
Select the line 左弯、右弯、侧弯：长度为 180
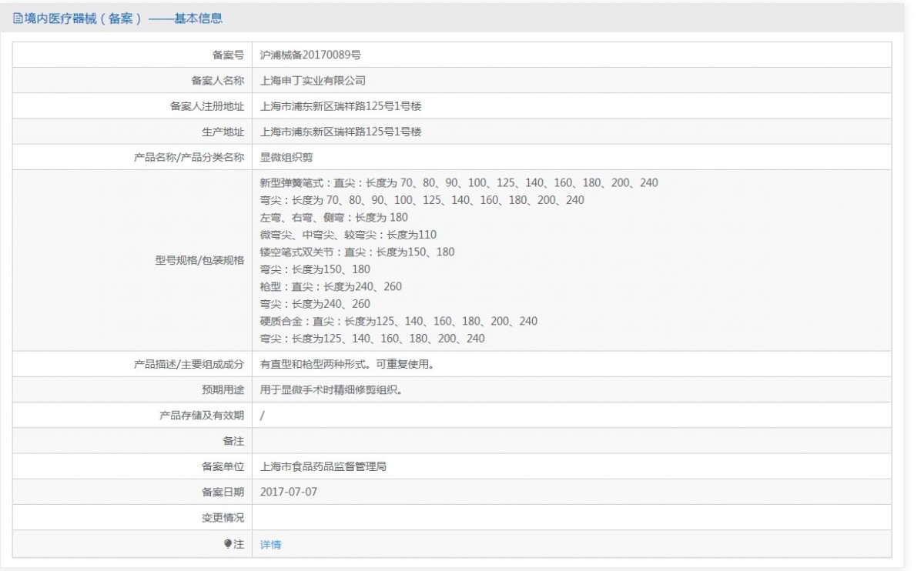click(x=334, y=218)
